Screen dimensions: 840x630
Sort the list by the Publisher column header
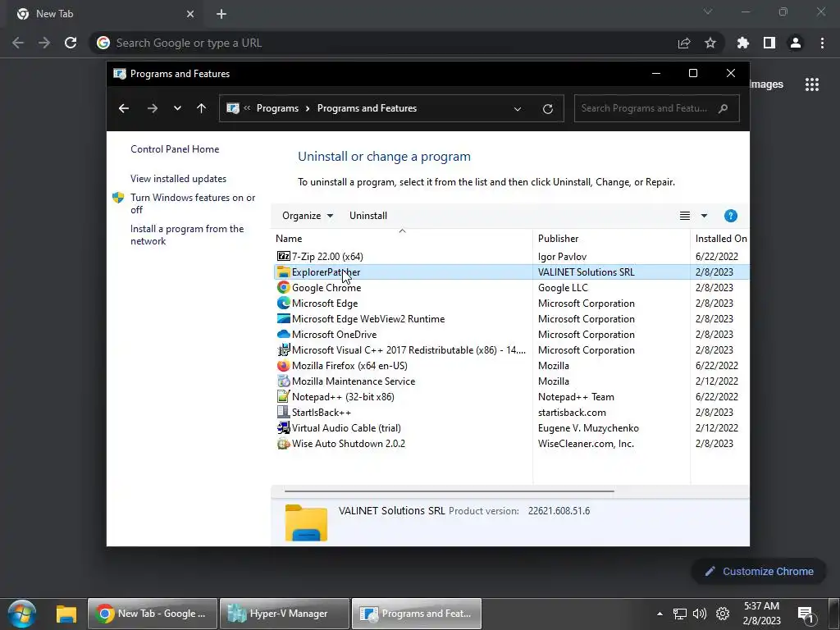click(x=611, y=239)
